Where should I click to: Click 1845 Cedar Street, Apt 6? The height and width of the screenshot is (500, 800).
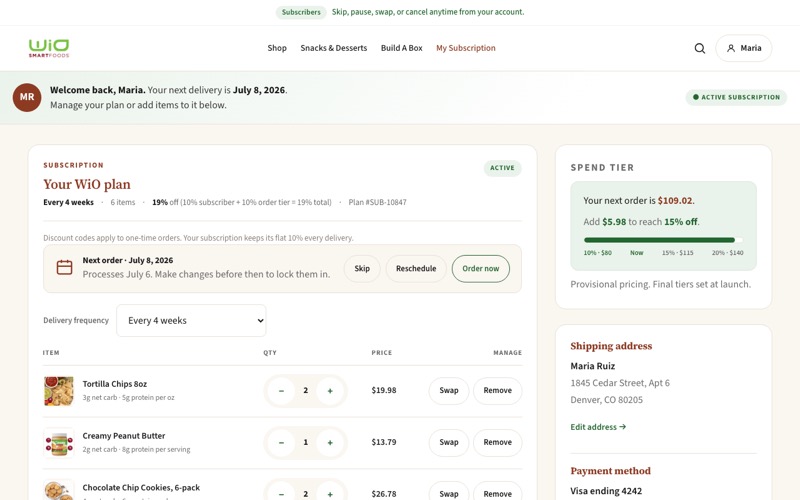[620, 383]
